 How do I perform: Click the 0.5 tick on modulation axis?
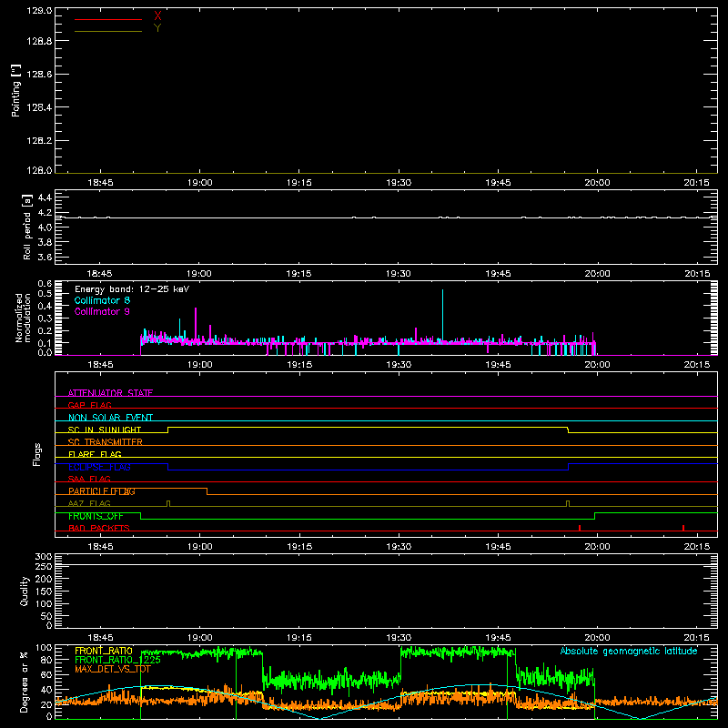45,293
